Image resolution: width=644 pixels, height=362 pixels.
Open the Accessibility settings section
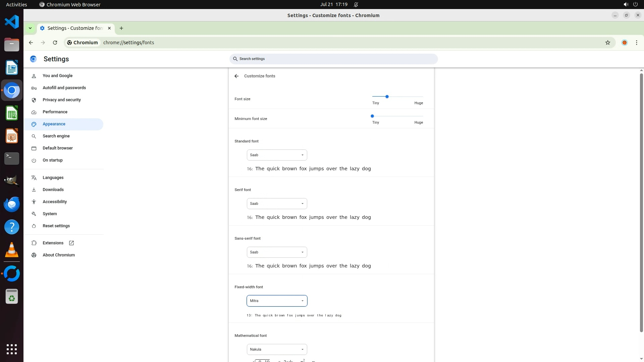tap(55, 202)
